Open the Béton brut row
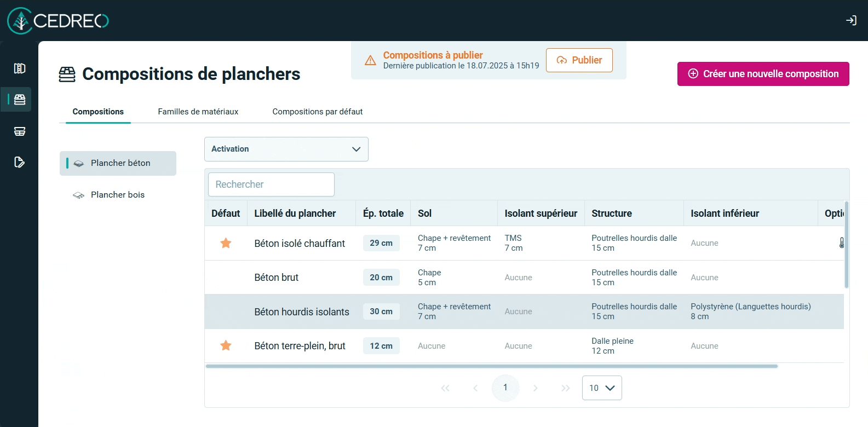This screenshot has width=868, height=427. pyautogui.click(x=524, y=278)
